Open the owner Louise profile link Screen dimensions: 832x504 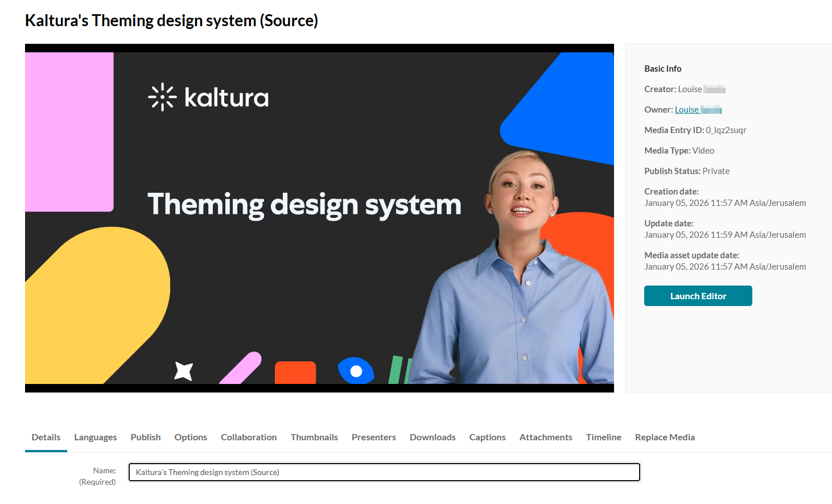click(x=698, y=110)
